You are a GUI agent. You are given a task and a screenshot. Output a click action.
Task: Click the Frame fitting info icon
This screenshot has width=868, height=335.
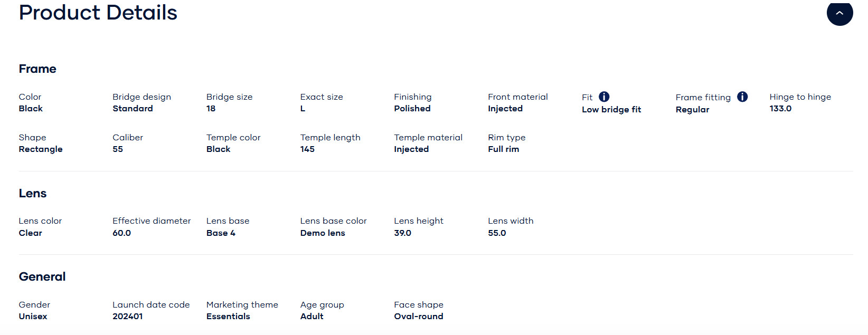pos(742,97)
